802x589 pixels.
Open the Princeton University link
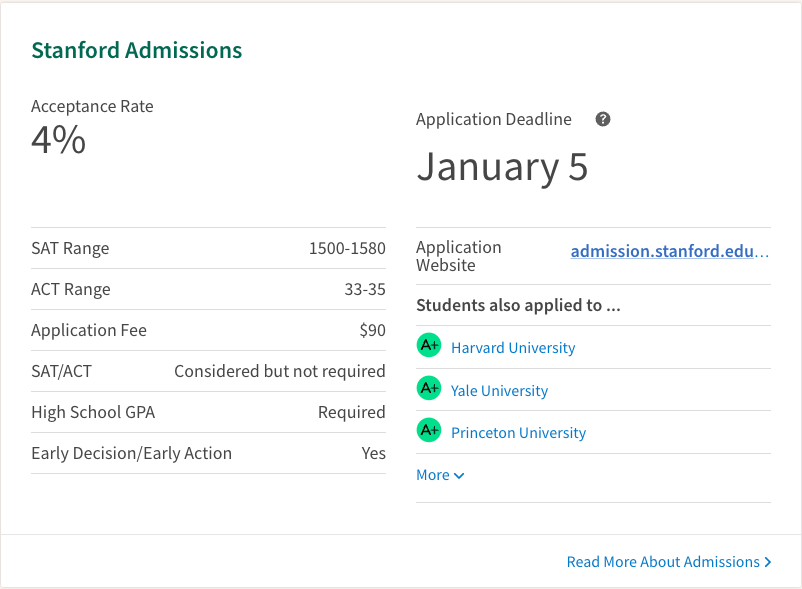518,433
